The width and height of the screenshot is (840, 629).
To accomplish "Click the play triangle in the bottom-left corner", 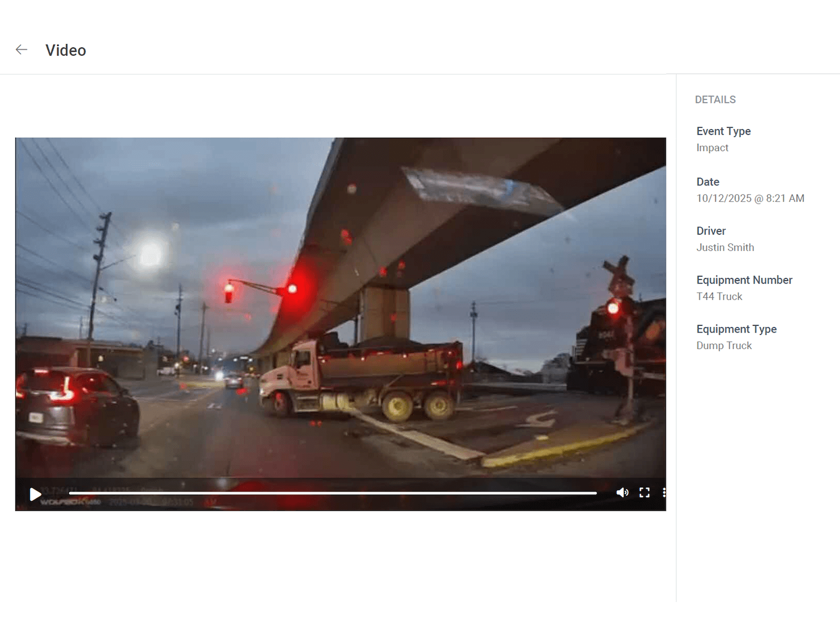I will (x=35, y=494).
